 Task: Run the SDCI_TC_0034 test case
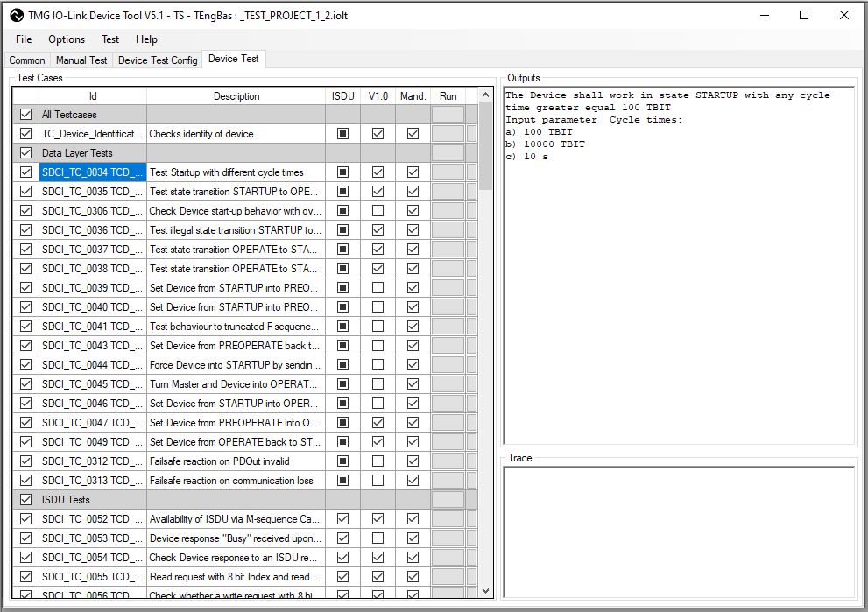tap(448, 172)
